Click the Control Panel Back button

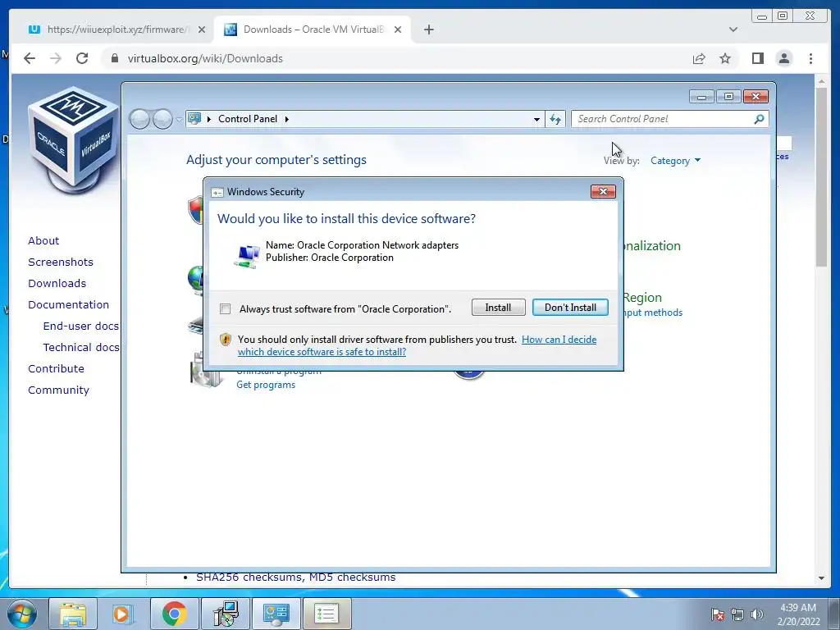(139, 119)
